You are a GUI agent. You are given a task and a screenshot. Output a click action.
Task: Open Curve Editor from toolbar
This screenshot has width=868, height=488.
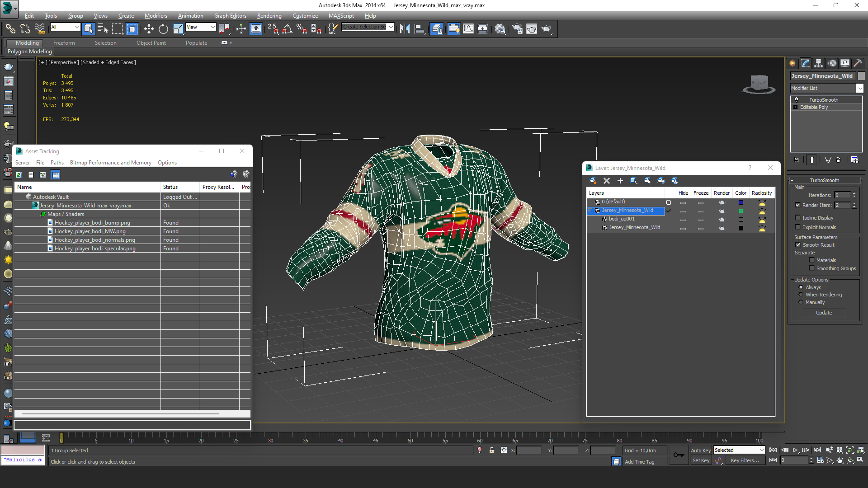(468, 29)
